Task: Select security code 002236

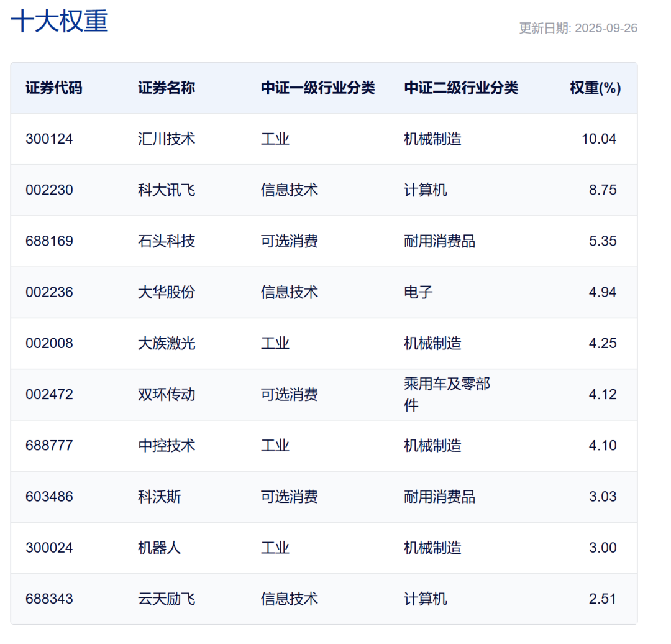Action: (49, 292)
